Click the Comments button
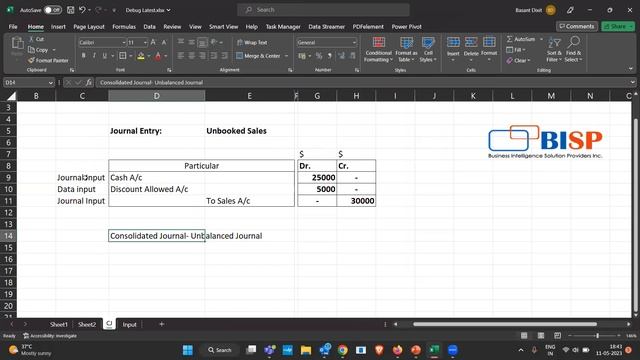 [x=577, y=26]
